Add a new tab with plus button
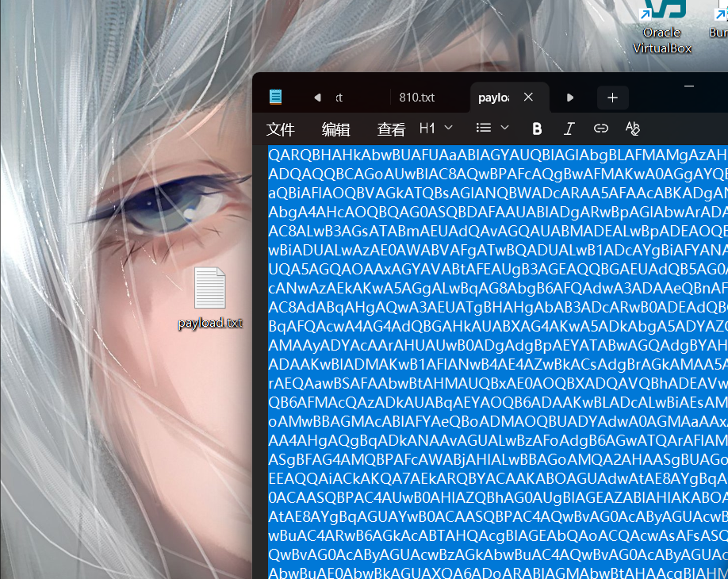 (612, 98)
